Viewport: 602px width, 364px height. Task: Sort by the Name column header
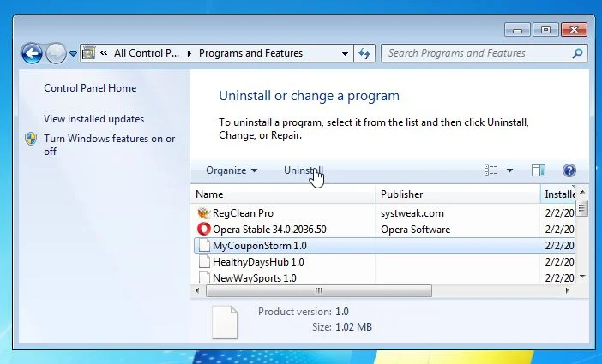point(283,194)
